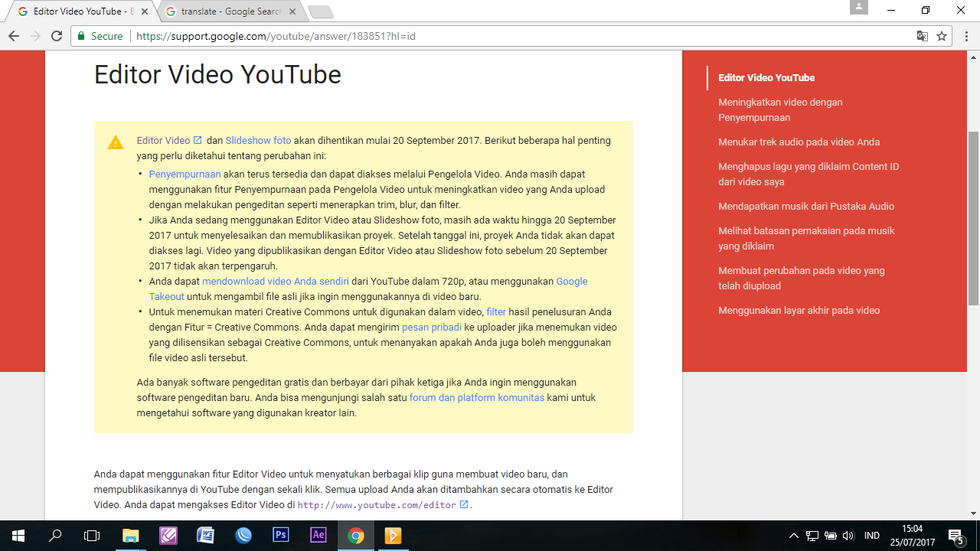Open Mendapatkan musik dari Pustaka Audio
This screenshot has height=551, width=980.
coord(806,207)
